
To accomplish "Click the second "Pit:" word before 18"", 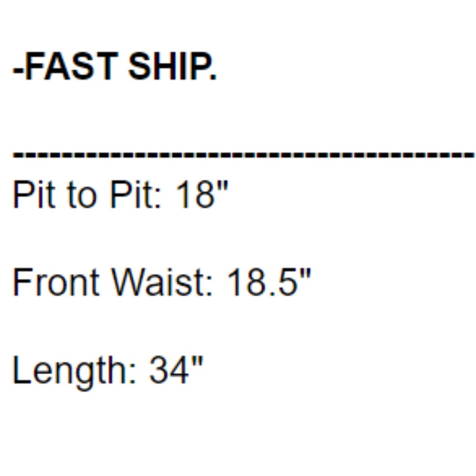I will click(x=135, y=195).
